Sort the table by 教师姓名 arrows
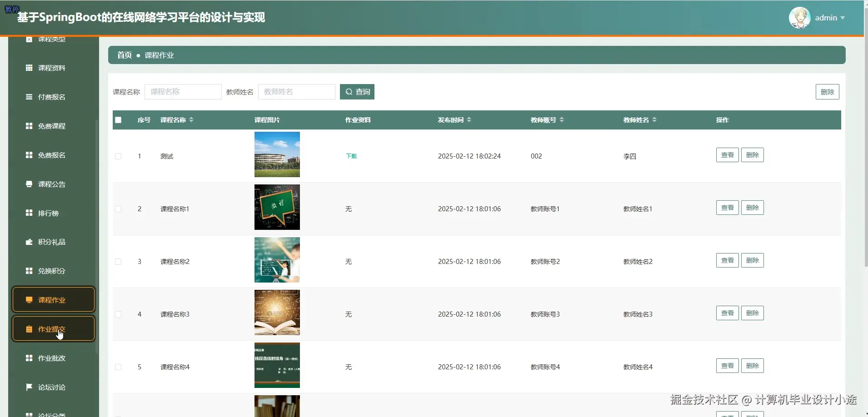868x417 pixels. [654, 120]
